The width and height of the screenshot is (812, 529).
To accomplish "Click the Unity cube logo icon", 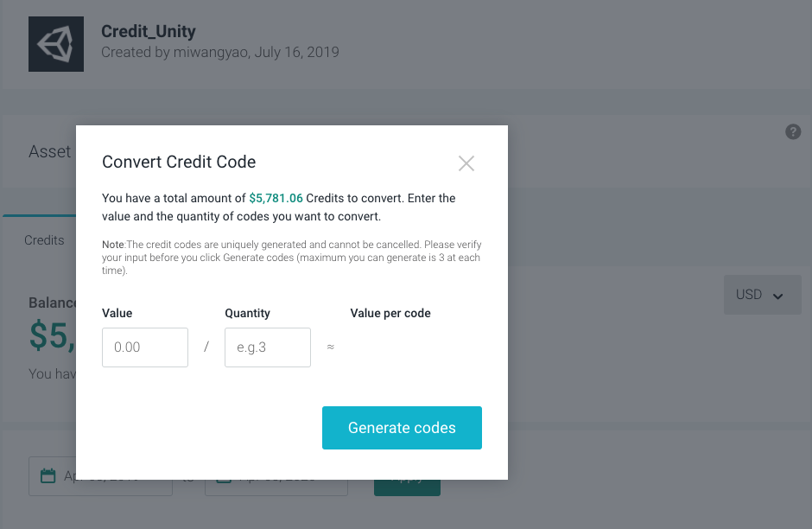I will point(56,44).
